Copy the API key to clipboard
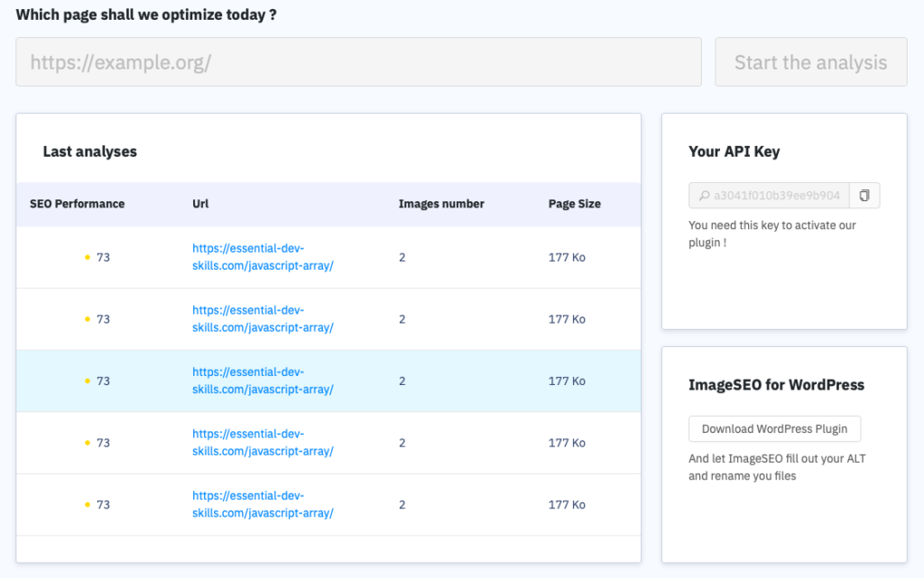This screenshot has height=578, width=924. (x=864, y=195)
